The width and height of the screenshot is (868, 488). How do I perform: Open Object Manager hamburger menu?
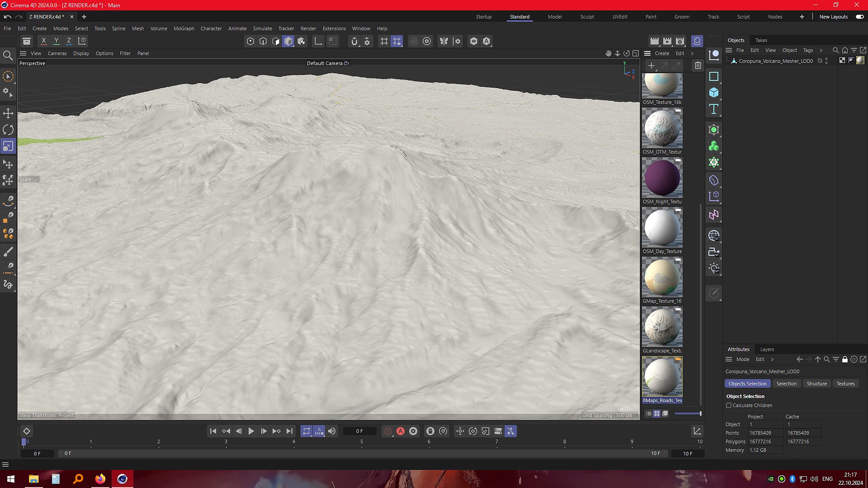coord(729,50)
